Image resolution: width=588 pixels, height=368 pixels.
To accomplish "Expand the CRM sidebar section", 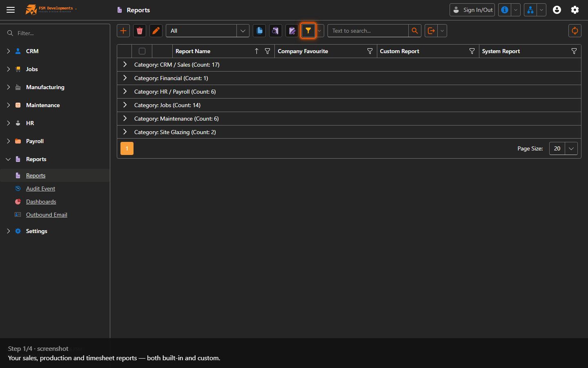I will coord(8,51).
